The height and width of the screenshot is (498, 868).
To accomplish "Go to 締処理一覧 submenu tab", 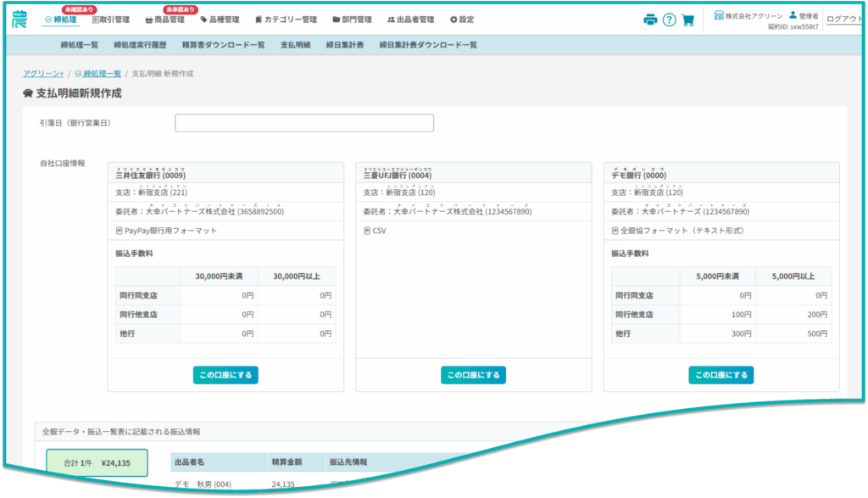I will tap(79, 45).
